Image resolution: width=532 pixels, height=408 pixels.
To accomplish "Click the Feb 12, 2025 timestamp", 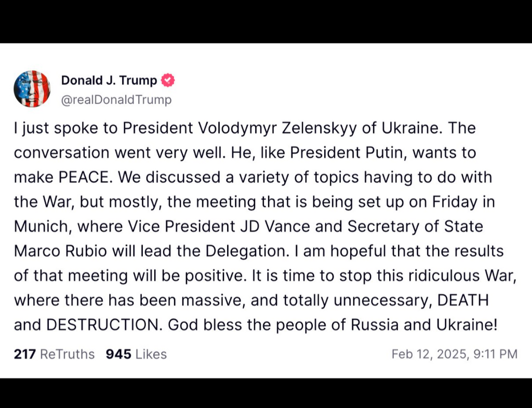I will click(x=454, y=354).
